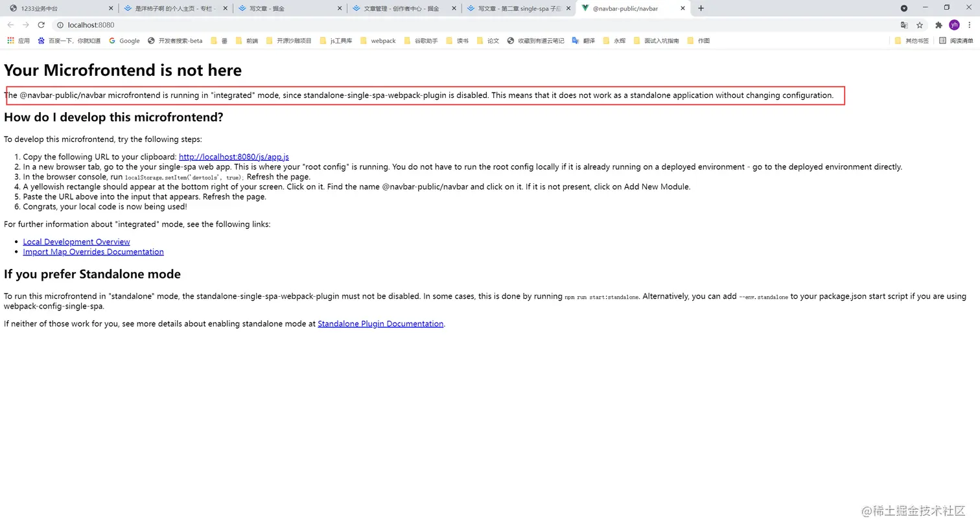Viewport: 980px width, 532px height.
Task: Open the 永辉 bookmark folder
Action: pyautogui.click(x=614, y=40)
